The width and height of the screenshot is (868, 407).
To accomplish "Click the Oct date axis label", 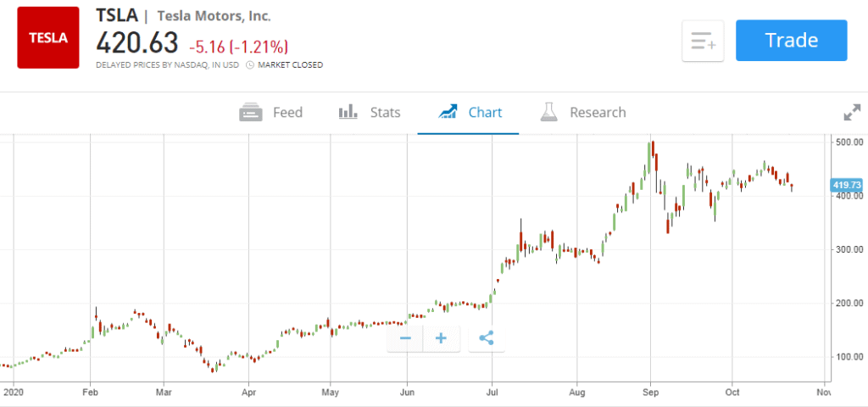I will pos(732,393).
